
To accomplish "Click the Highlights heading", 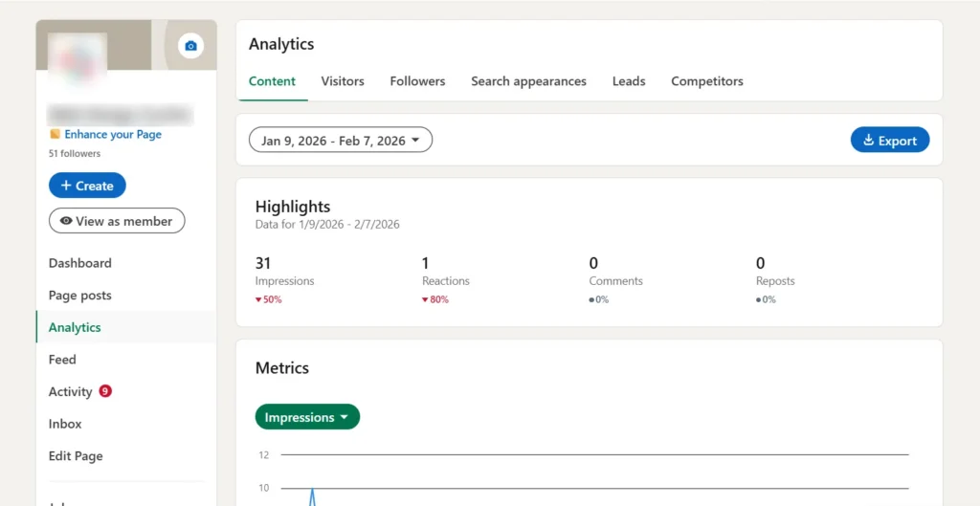I will [x=293, y=207].
